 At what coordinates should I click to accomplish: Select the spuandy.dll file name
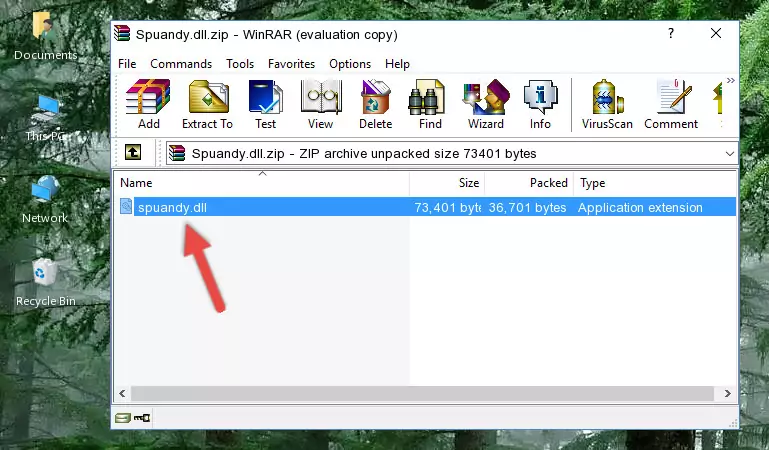(172, 207)
